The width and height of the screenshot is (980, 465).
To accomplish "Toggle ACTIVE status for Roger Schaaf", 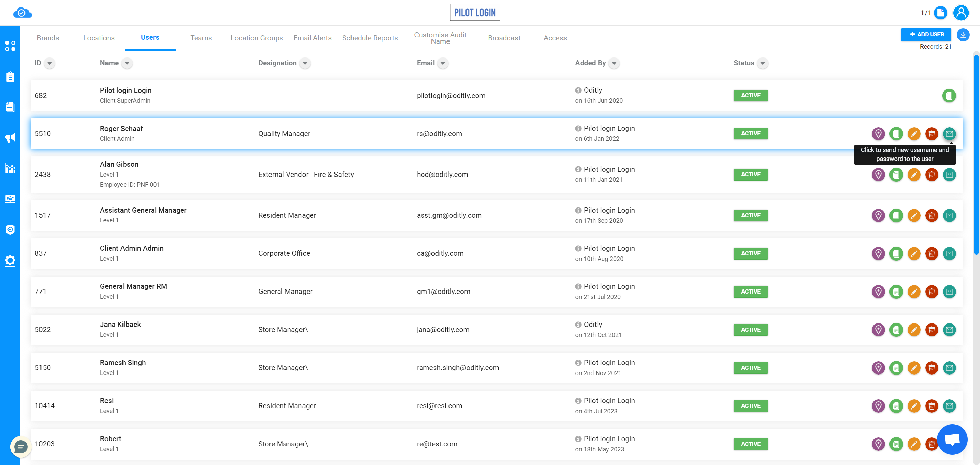I will pos(750,133).
